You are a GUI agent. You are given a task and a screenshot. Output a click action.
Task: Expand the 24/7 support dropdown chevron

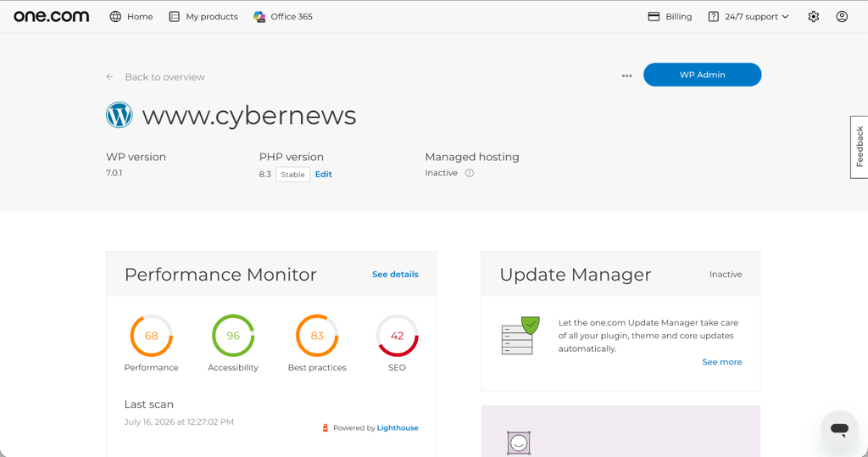coord(785,17)
